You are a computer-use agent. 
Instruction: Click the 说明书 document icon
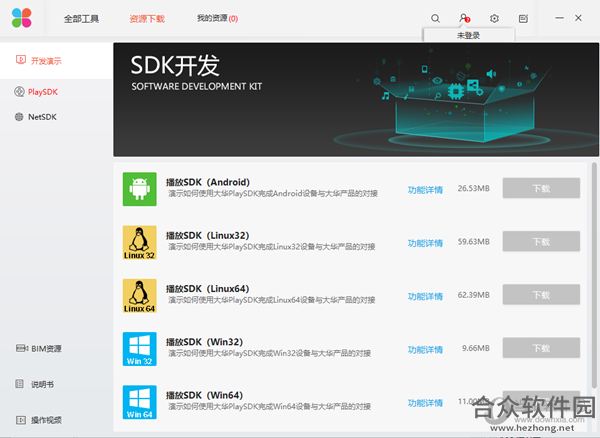point(19,384)
